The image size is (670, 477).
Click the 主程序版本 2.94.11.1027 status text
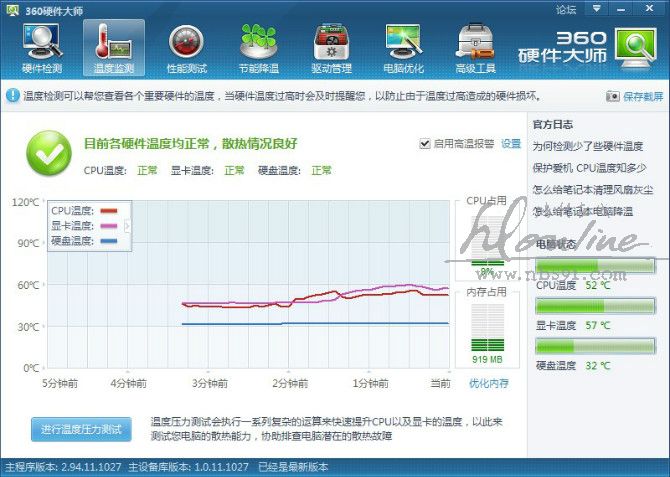(x=63, y=467)
